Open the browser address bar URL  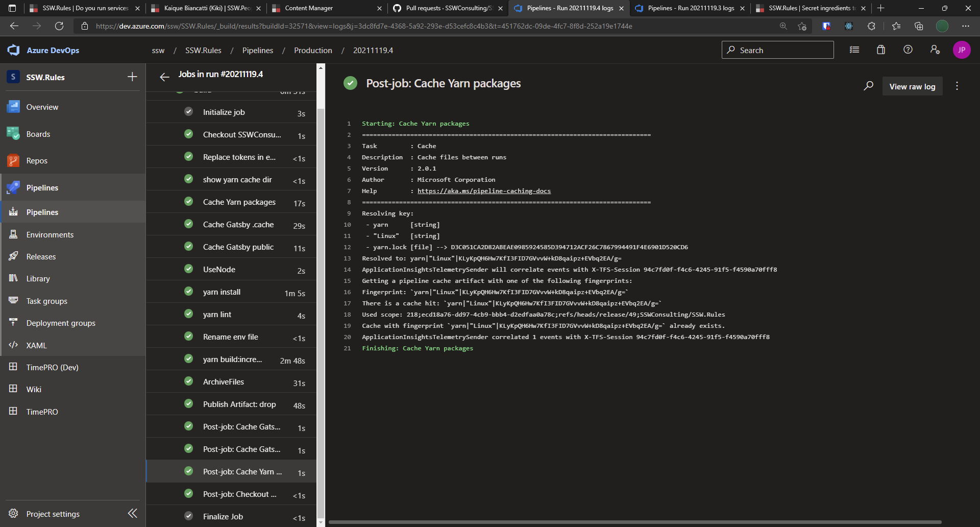(x=364, y=26)
